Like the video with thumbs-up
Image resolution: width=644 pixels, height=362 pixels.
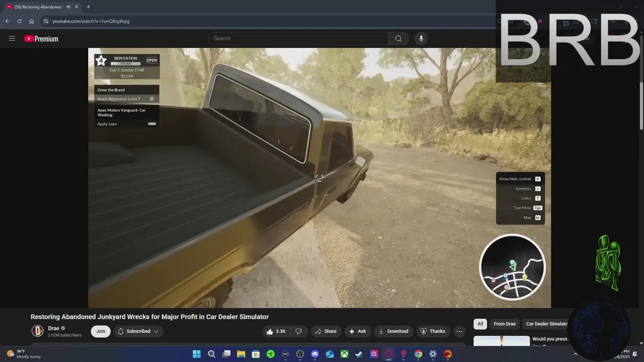276,331
